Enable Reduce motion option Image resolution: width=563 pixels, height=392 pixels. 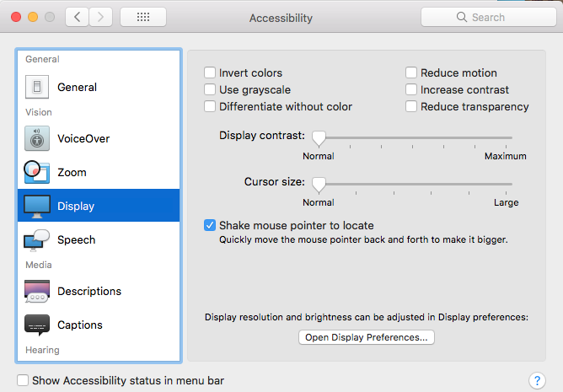point(412,73)
